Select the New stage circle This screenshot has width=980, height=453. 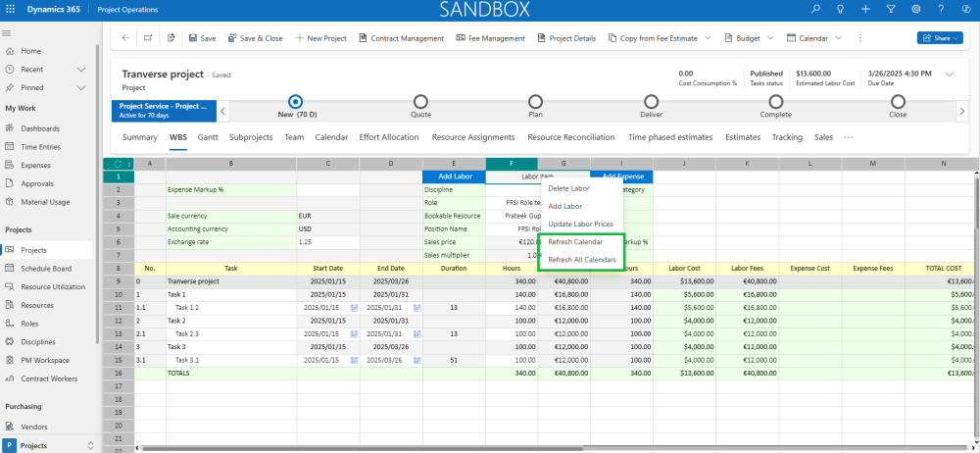pyautogui.click(x=296, y=101)
